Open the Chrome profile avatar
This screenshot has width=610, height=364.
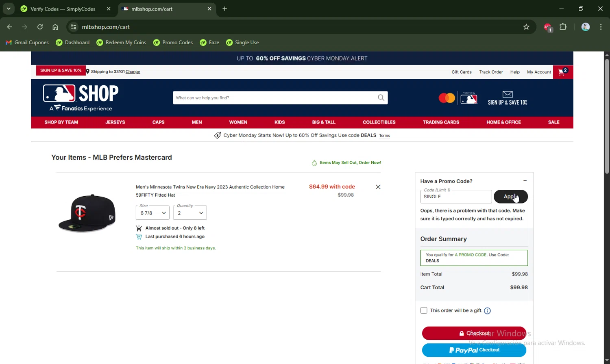pos(586,27)
